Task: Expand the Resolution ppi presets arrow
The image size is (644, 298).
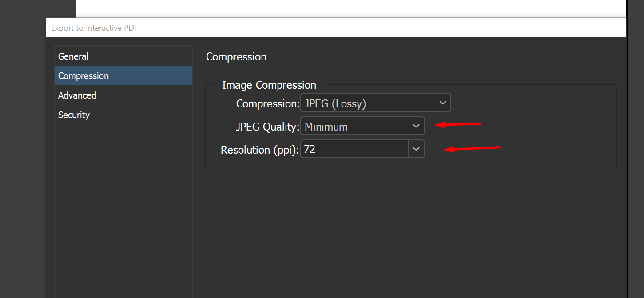Action: (416, 149)
